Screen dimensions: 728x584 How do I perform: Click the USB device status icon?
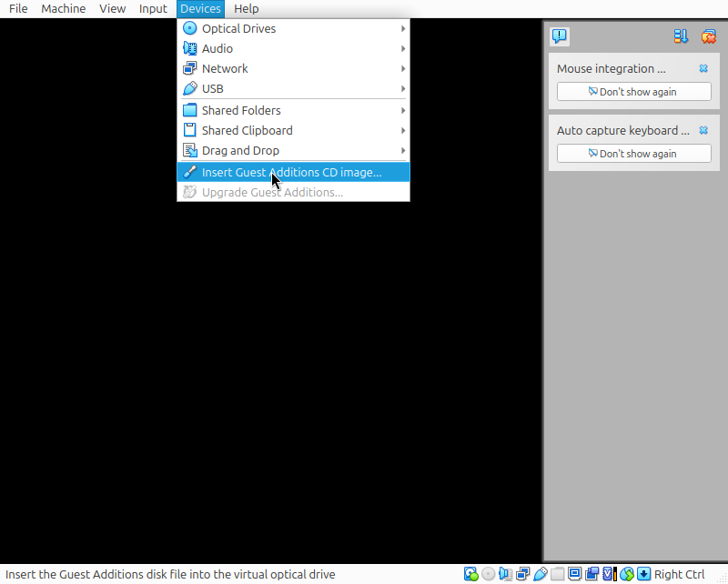point(541,574)
